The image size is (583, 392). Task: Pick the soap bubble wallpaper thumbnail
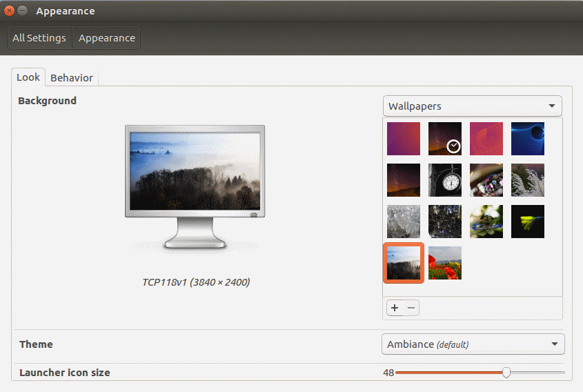pyautogui.click(x=486, y=180)
